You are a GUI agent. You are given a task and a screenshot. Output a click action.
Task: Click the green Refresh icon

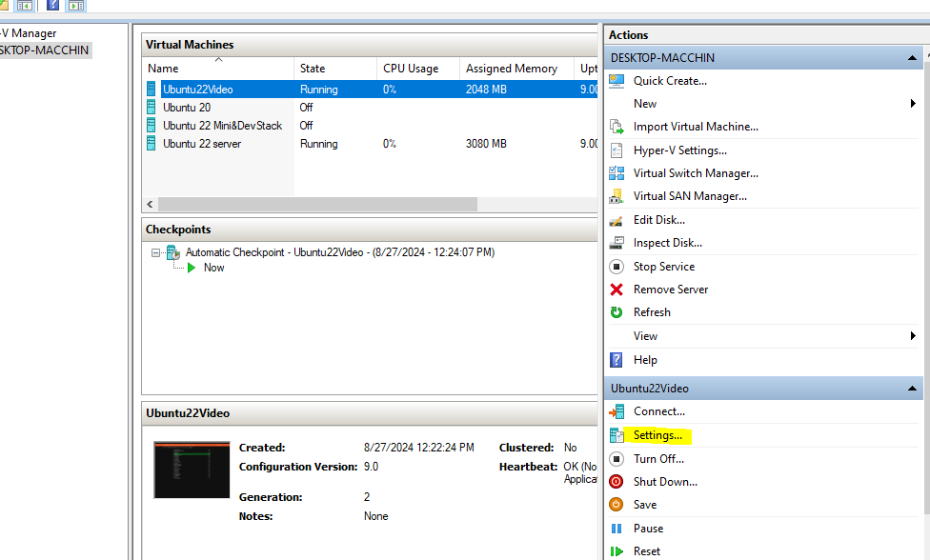(617, 312)
